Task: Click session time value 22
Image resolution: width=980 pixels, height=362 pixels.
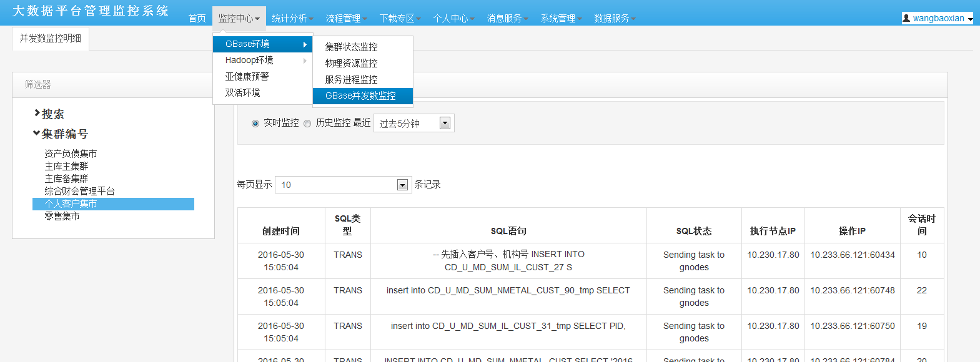Action: point(922,290)
